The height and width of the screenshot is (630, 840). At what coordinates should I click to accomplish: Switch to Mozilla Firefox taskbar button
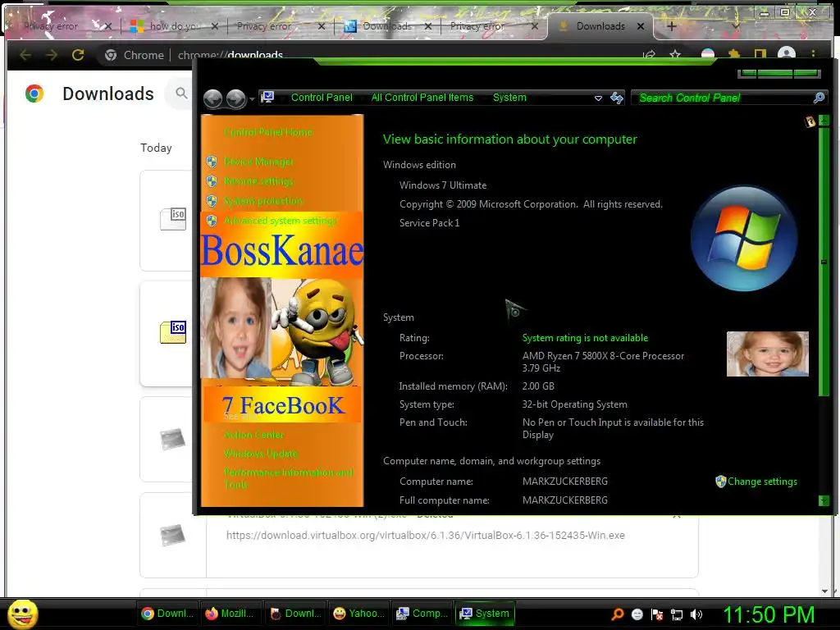tap(231, 614)
